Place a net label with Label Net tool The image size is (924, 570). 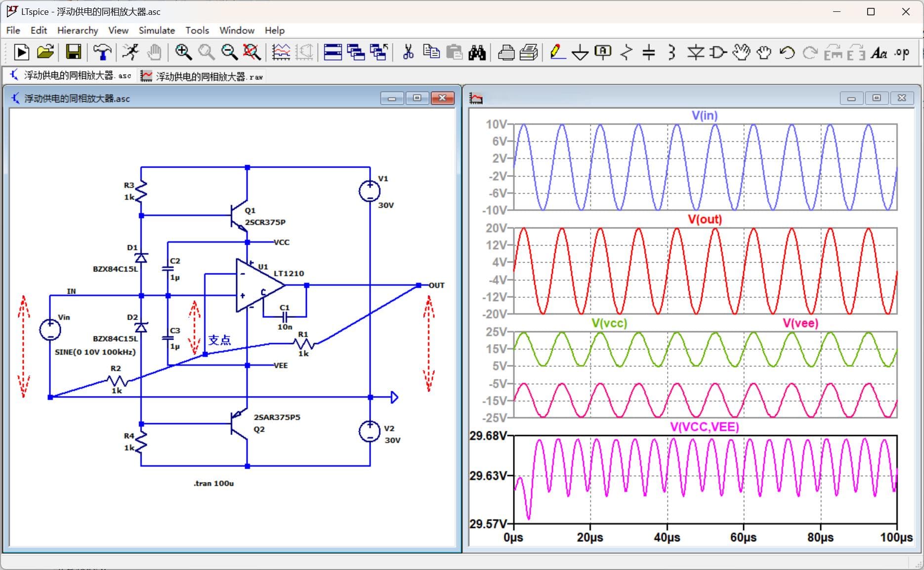pyautogui.click(x=603, y=52)
